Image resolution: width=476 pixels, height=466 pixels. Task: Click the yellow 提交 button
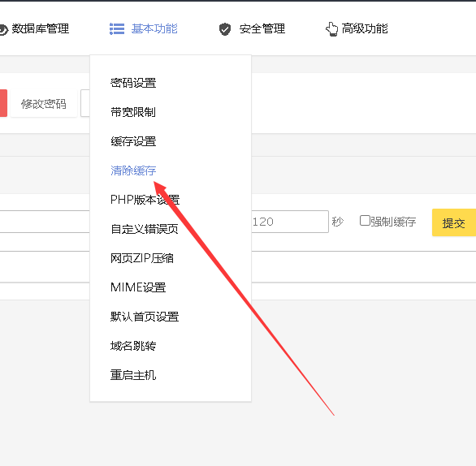454,222
